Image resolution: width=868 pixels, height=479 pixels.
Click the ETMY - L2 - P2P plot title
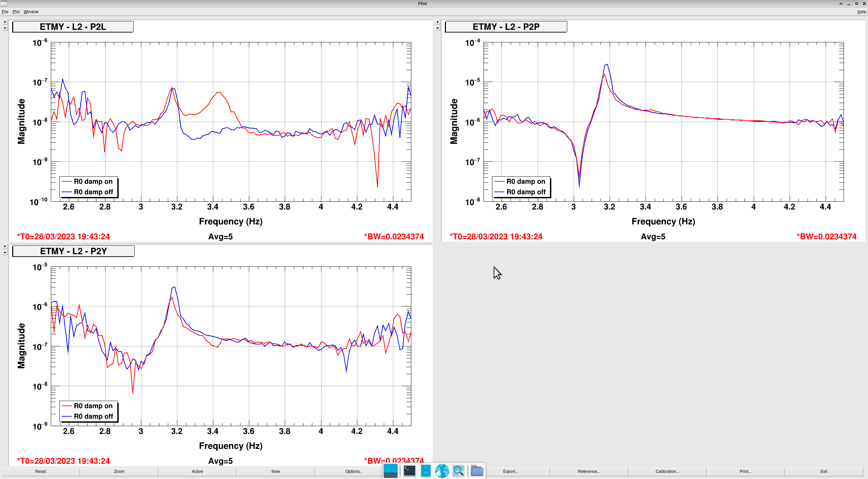coord(506,27)
